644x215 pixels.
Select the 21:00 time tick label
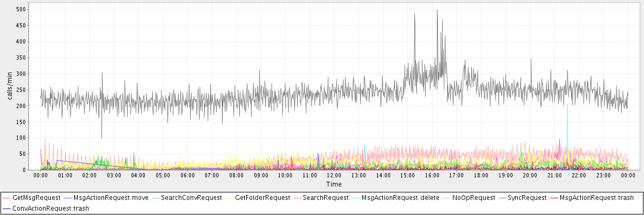coord(554,176)
